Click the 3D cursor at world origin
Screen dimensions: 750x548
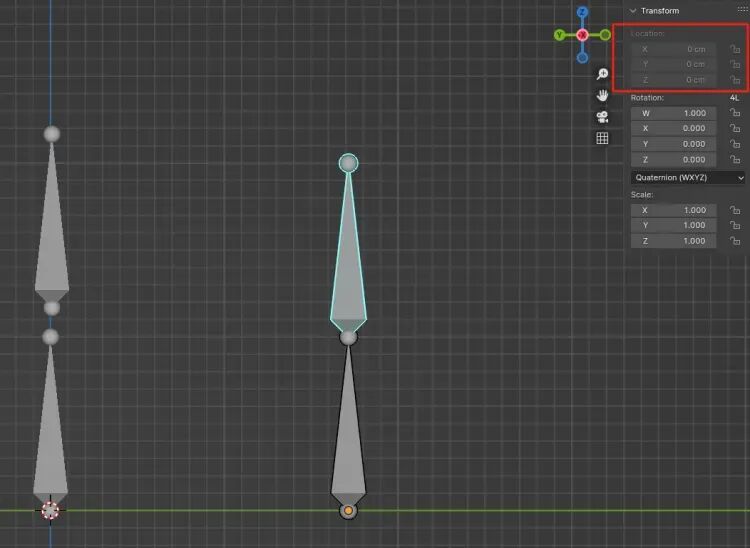point(50,510)
